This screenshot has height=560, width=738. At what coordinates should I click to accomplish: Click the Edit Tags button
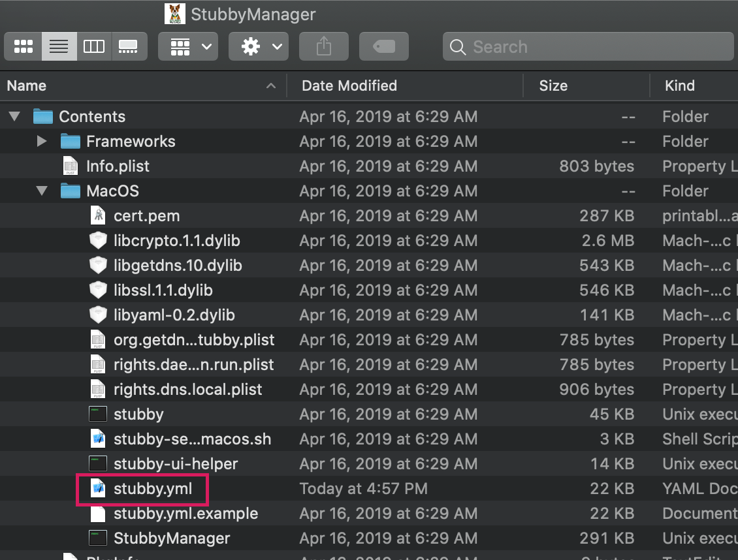(x=384, y=46)
